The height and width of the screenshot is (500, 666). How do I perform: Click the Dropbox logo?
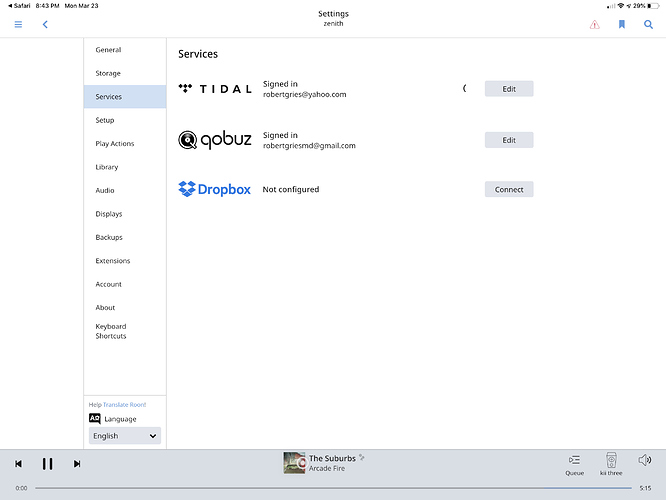tap(214, 189)
